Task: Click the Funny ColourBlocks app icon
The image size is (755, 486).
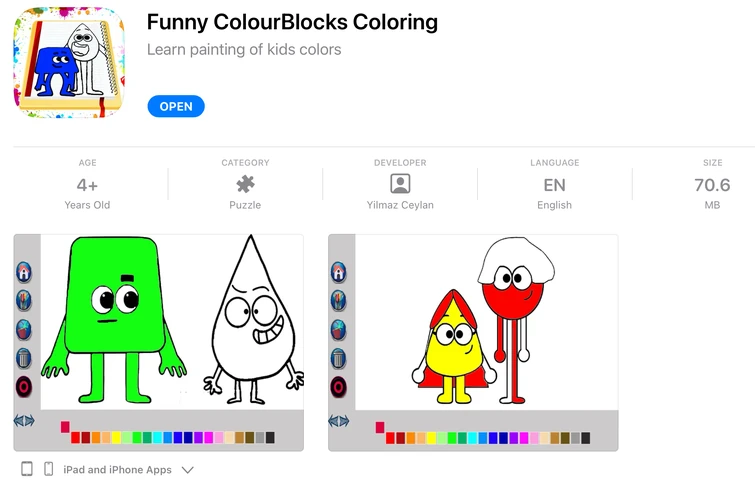Action: coord(69,62)
